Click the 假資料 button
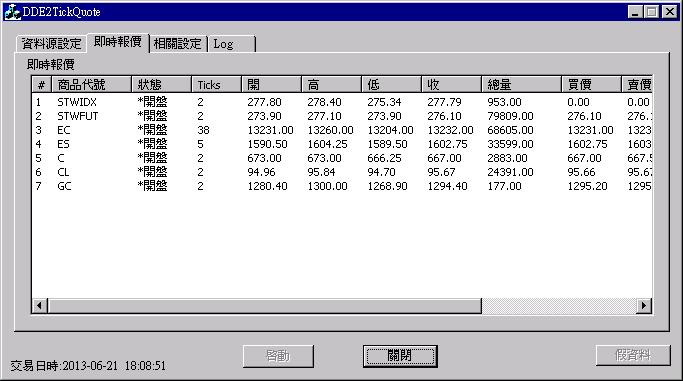 point(633,355)
